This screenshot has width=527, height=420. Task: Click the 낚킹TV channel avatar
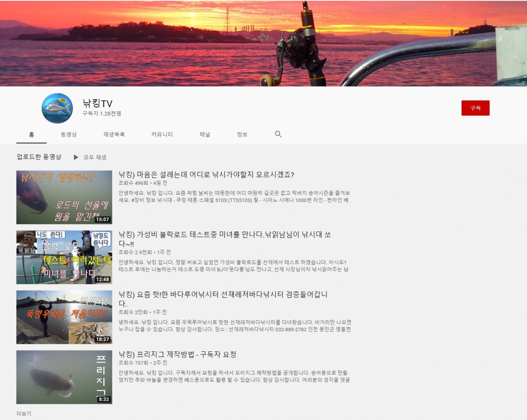click(x=57, y=108)
